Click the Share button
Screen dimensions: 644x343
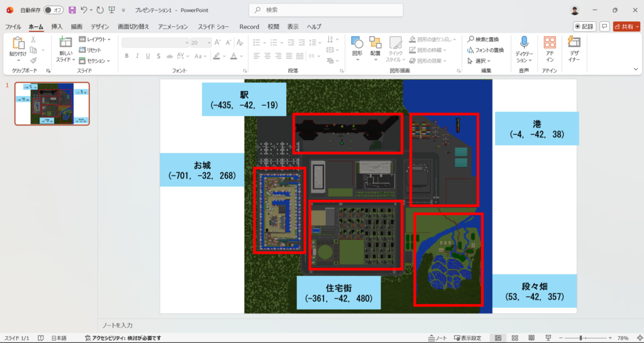pyautogui.click(x=627, y=26)
